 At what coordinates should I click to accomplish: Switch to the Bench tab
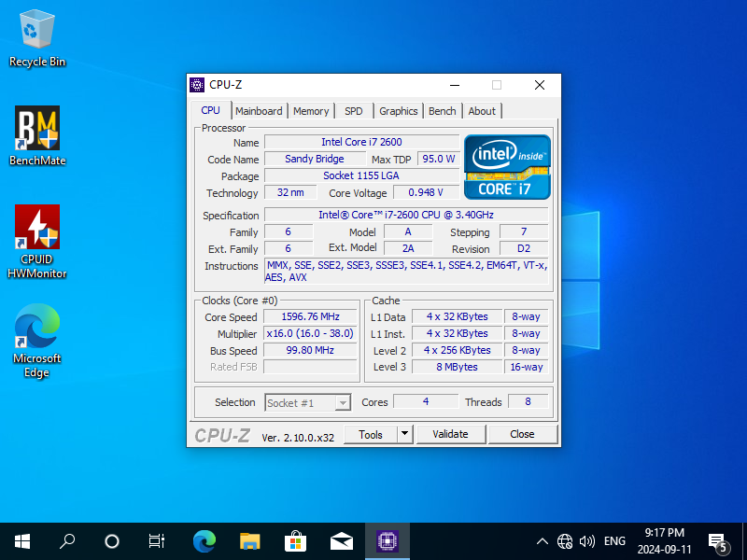[x=442, y=111]
